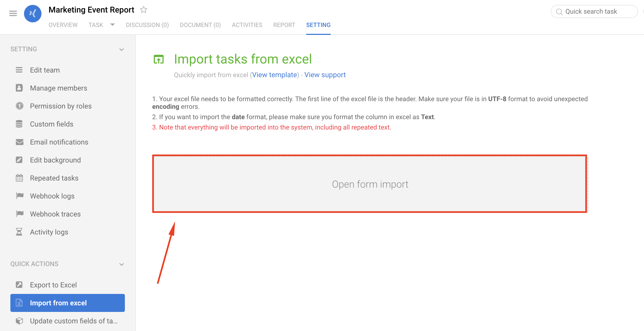Switch to the OVERVIEW tab
This screenshot has height=331, width=644.
[63, 25]
